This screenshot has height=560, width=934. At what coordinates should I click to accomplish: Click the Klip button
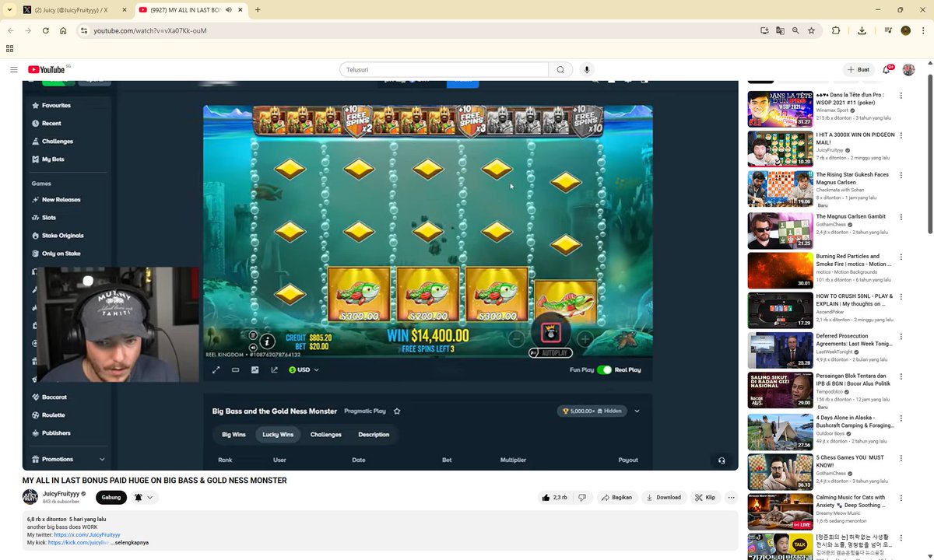click(x=706, y=498)
